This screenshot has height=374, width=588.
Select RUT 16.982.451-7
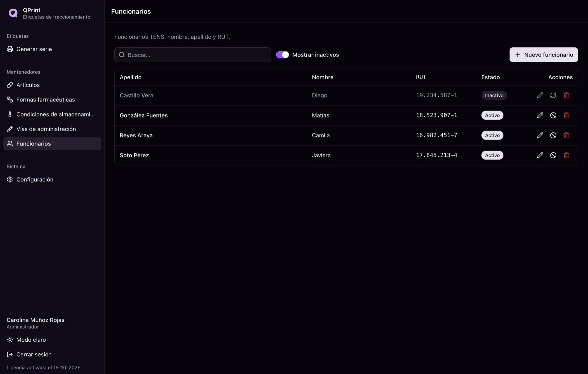click(x=436, y=135)
